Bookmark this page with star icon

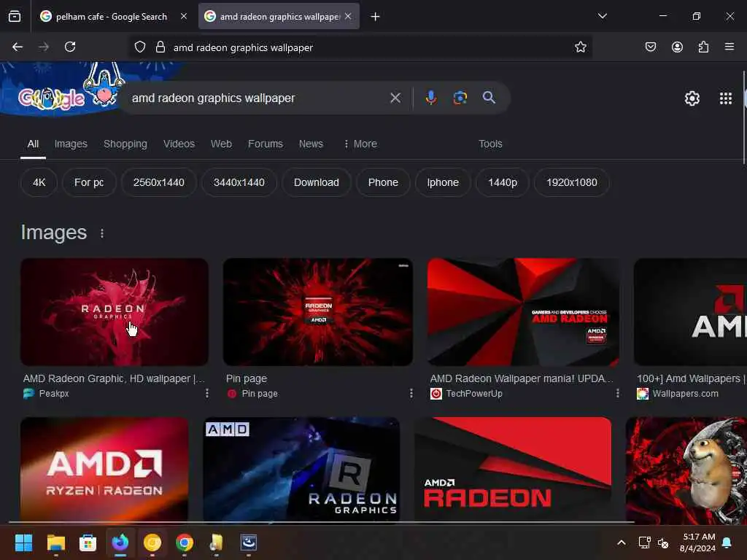pyautogui.click(x=580, y=47)
